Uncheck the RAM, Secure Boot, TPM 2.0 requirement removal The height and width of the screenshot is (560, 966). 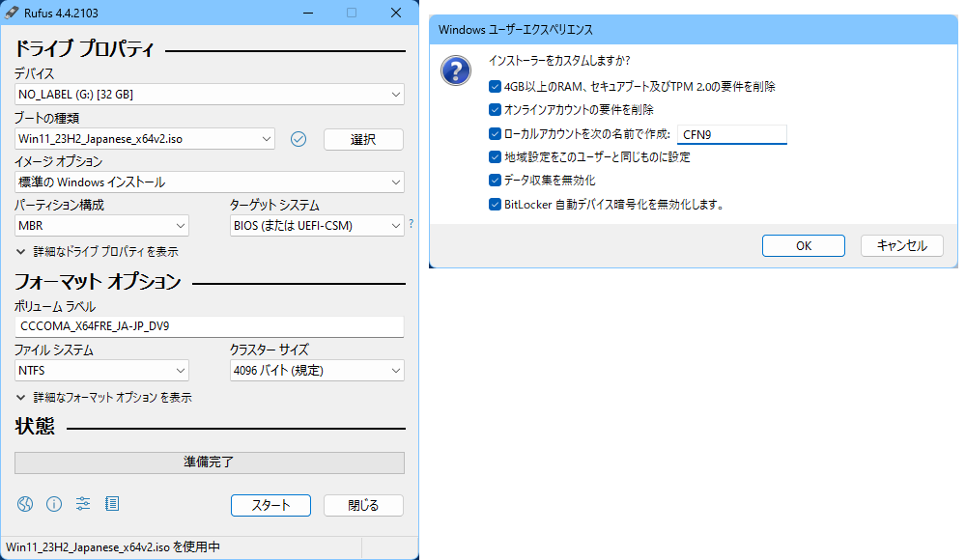(496, 86)
